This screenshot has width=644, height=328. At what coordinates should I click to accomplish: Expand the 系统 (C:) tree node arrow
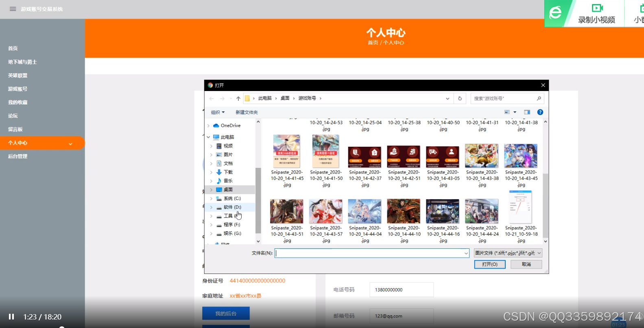(211, 199)
